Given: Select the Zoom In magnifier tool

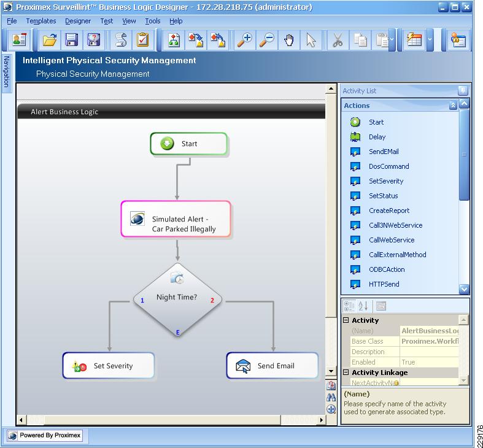Looking at the screenshot, I should click(245, 40).
